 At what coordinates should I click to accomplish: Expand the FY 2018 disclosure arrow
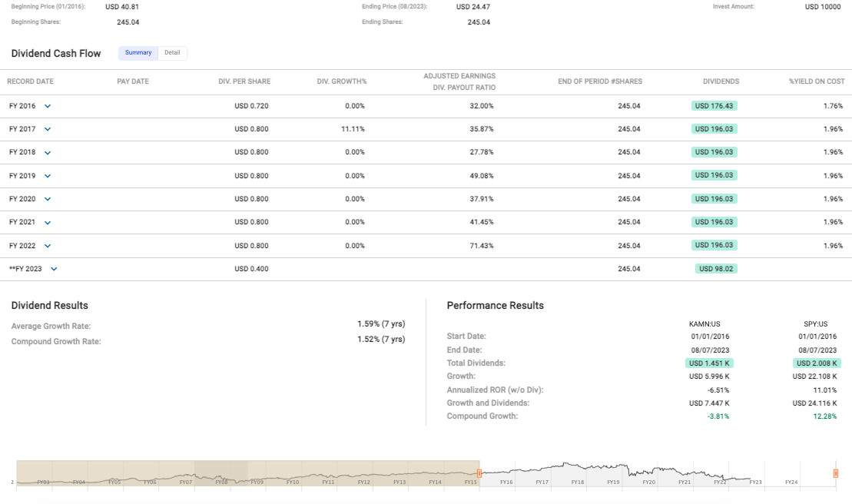pyautogui.click(x=48, y=152)
